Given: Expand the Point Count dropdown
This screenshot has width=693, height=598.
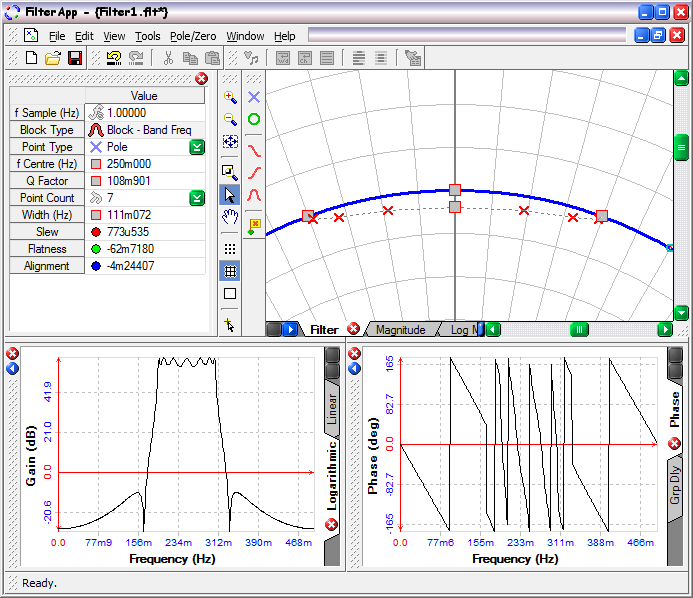Looking at the screenshot, I should click(197, 198).
